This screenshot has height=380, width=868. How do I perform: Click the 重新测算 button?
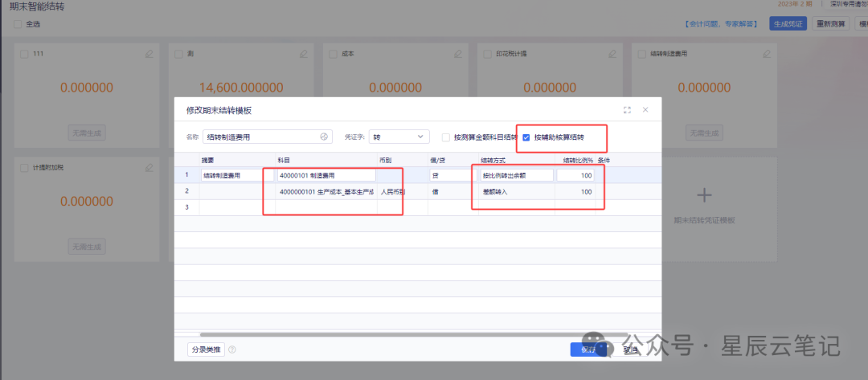point(830,24)
